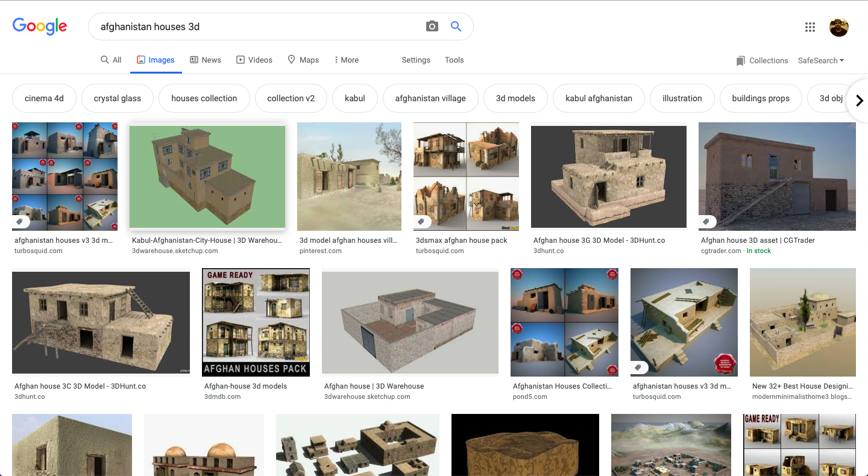The image size is (868, 476).
Task: Click the search by image camera icon
Action: (x=432, y=27)
